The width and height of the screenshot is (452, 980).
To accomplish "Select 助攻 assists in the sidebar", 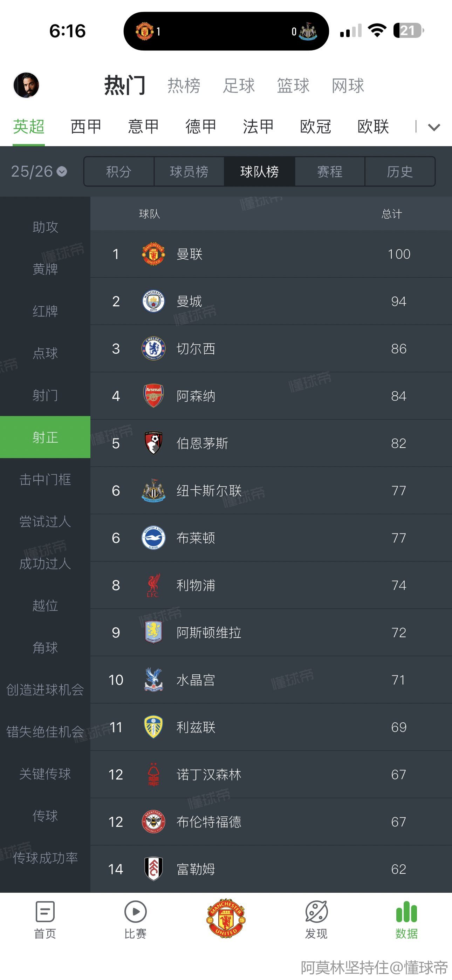I will coord(45,227).
